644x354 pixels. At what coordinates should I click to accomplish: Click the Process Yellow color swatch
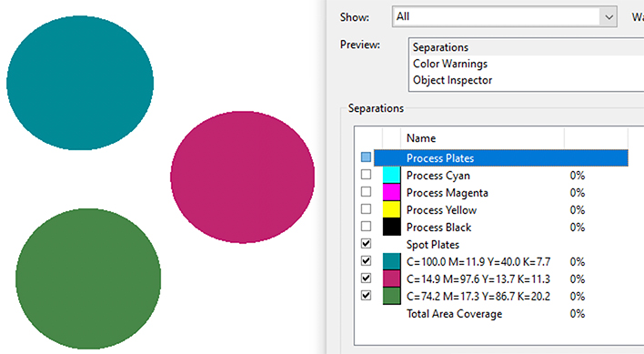pyautogui.click(x=391, y=209)
